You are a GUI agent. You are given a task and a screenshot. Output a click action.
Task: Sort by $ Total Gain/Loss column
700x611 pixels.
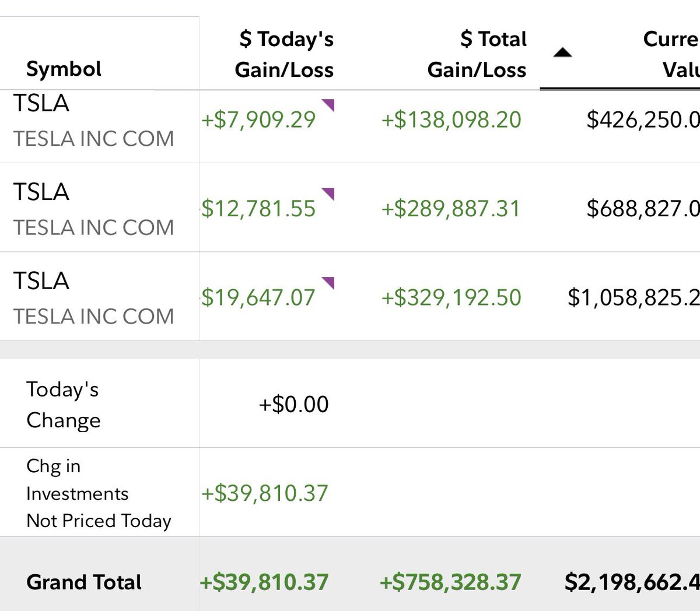tap(477, 54)
